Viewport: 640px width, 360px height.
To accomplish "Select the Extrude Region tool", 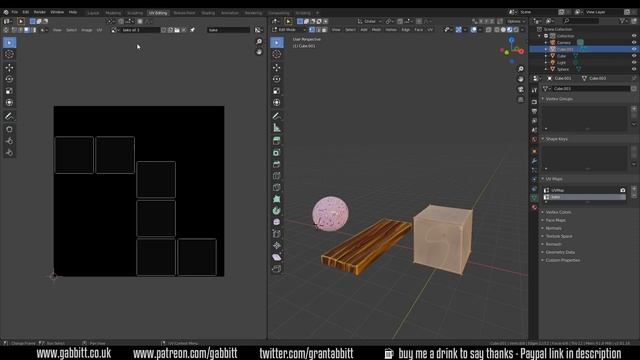I will 277,141.
